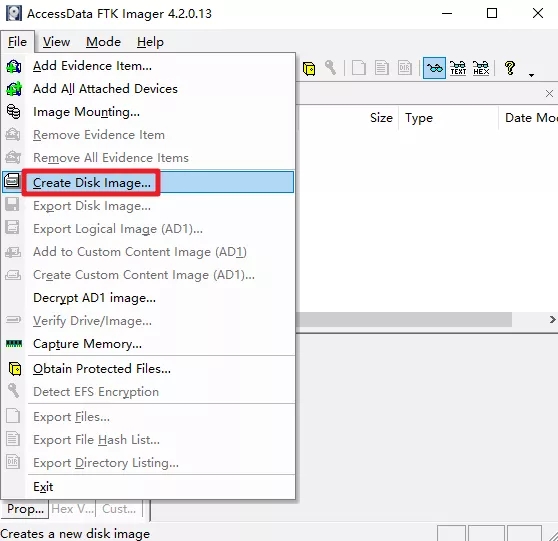This screenshot has height=541, width=558.
Task: Select Create Disk Image menu entry
Action: tap(148, 182)
